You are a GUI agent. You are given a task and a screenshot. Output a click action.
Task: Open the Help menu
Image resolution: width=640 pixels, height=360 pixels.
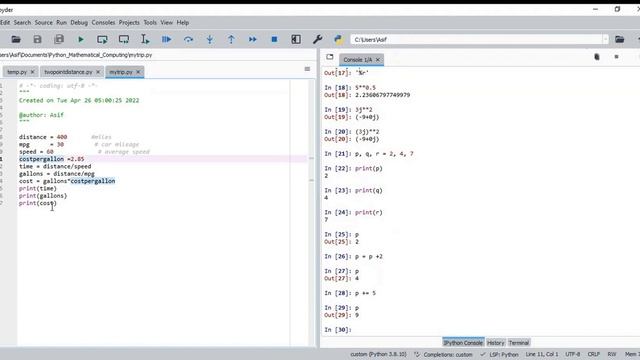[182, 22]
